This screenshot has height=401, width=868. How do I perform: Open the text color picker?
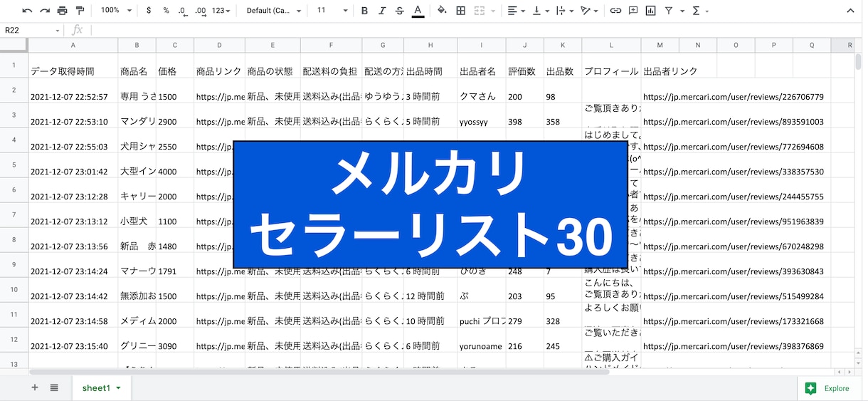418,11
